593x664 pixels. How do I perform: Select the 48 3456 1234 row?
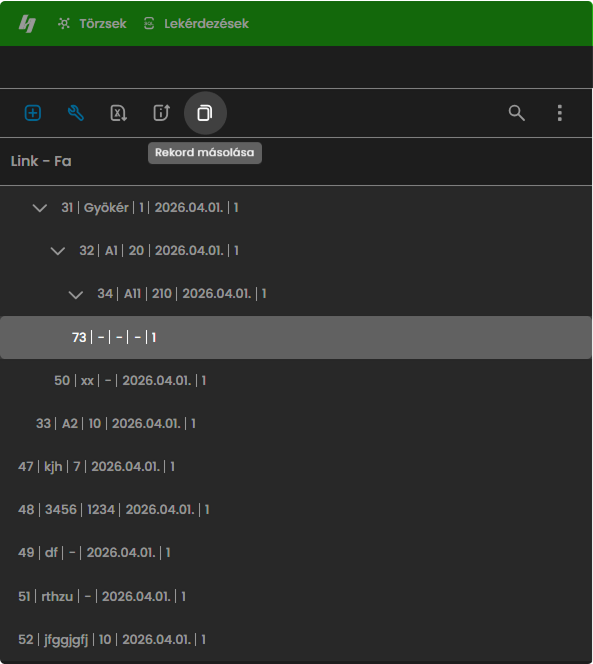(x=296, y=509)
